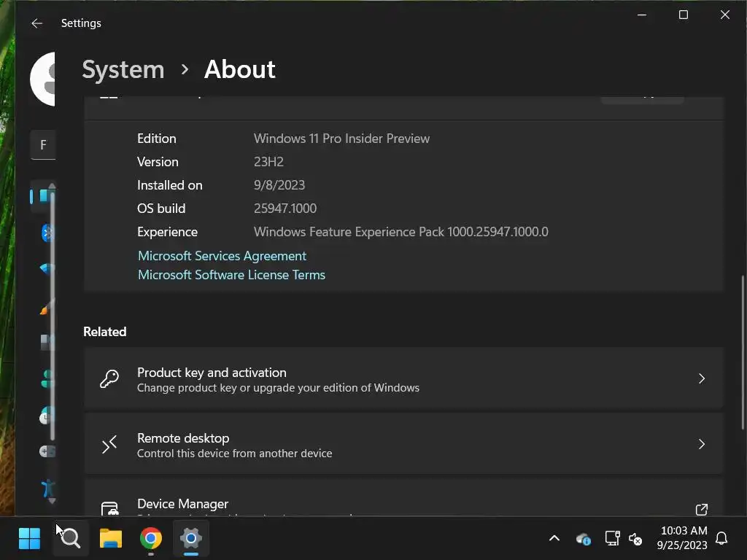Open the System breadcrumb
Screen dimensions: 747x560
123,69
